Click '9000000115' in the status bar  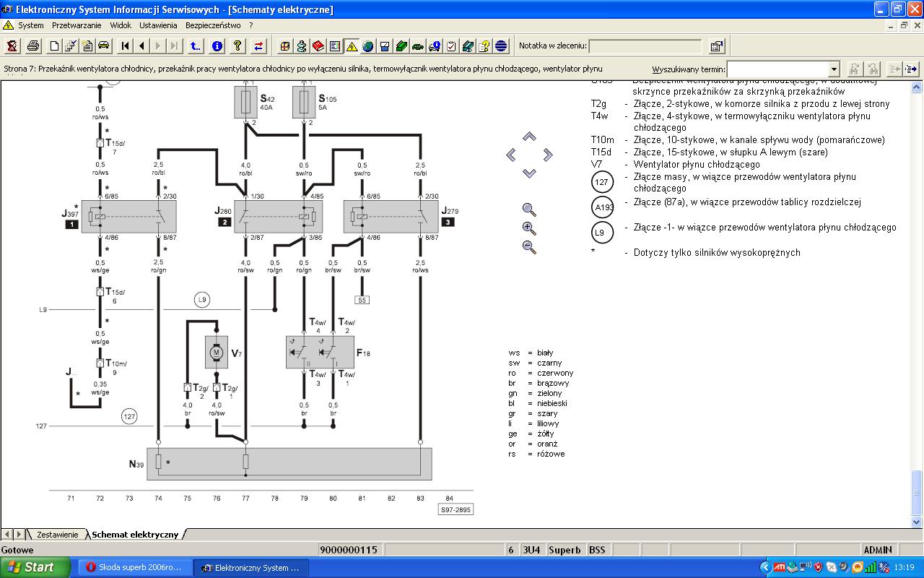click(349, 550)
